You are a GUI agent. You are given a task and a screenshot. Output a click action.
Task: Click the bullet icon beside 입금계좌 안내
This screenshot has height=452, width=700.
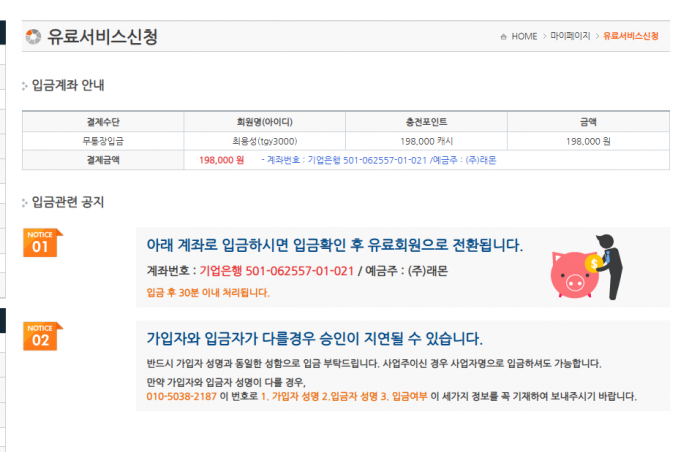[x=25, y=86]
